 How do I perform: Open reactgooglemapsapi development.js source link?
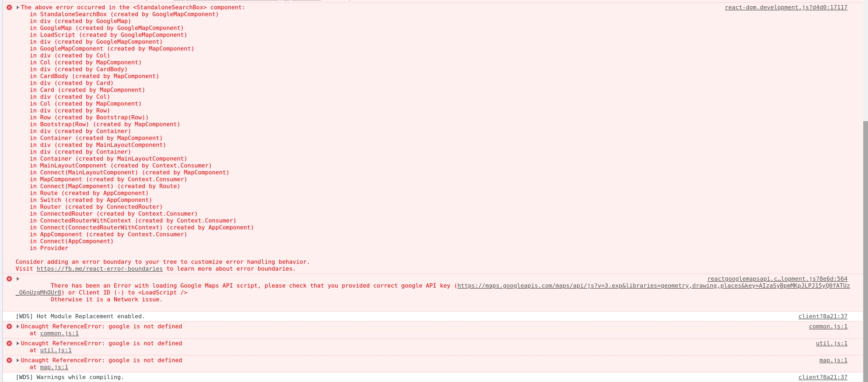(777, 279)
